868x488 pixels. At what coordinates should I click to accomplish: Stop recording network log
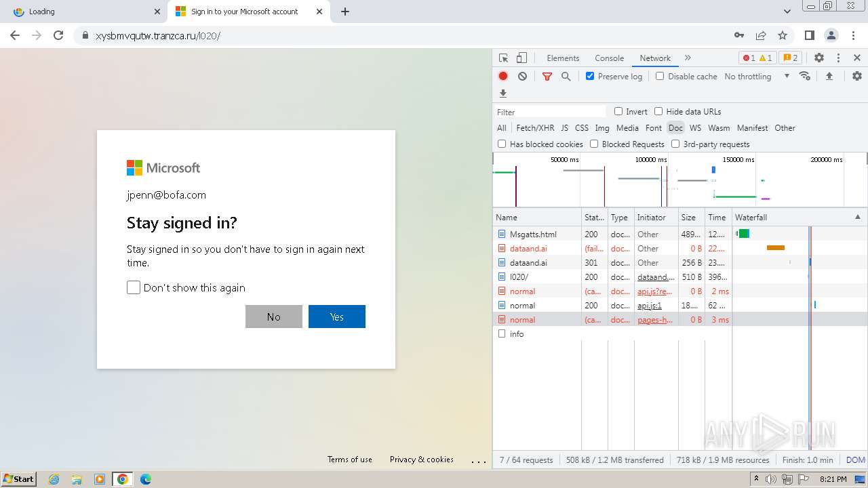[503, 77]
